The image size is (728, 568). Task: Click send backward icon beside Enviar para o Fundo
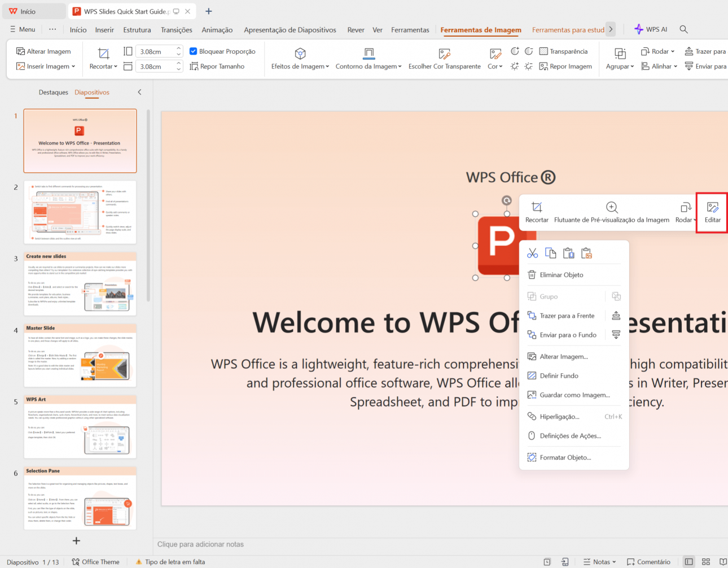point(616,335)
